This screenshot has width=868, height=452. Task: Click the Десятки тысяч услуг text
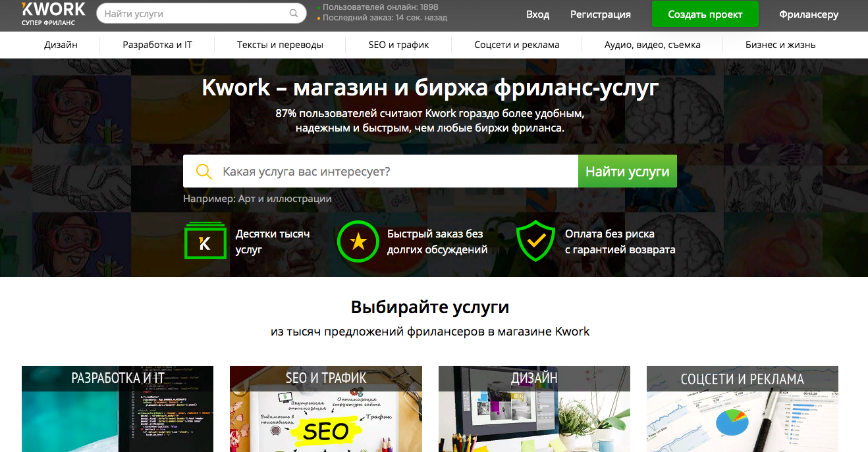[273, 241]
